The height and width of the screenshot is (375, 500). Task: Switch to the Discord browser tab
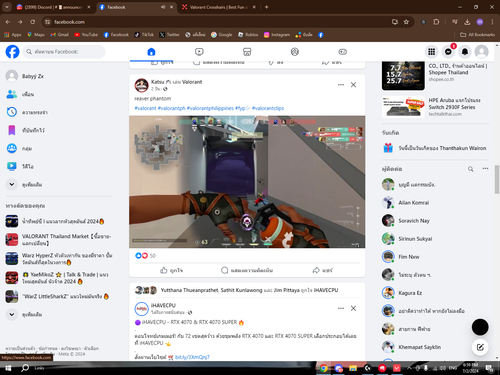click(54, 7)
